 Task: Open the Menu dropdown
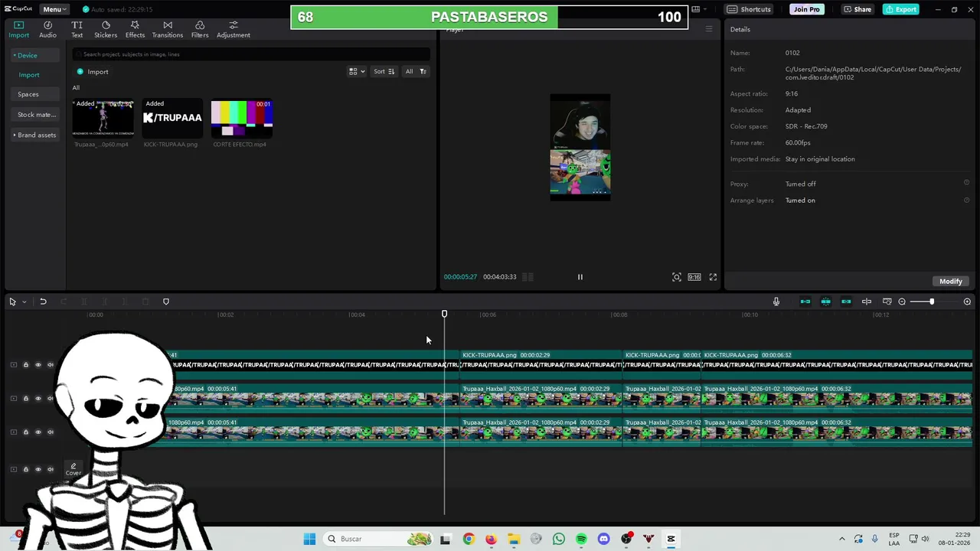tap(54, 9)
